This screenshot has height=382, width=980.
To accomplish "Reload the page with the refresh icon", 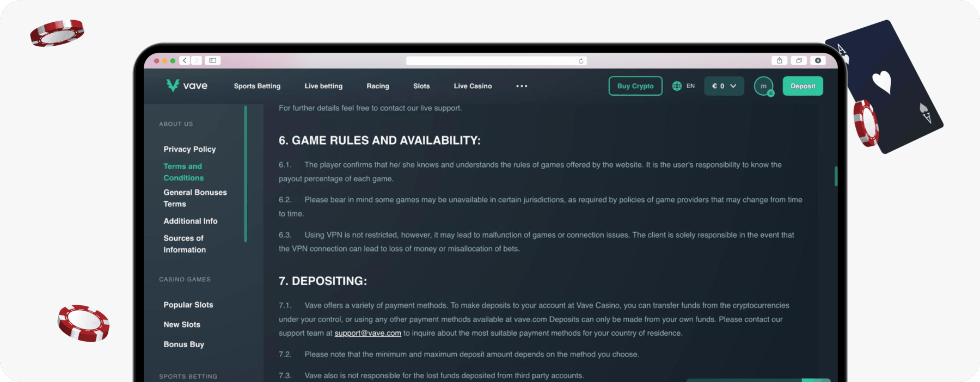I will click(x=581, y=61).
